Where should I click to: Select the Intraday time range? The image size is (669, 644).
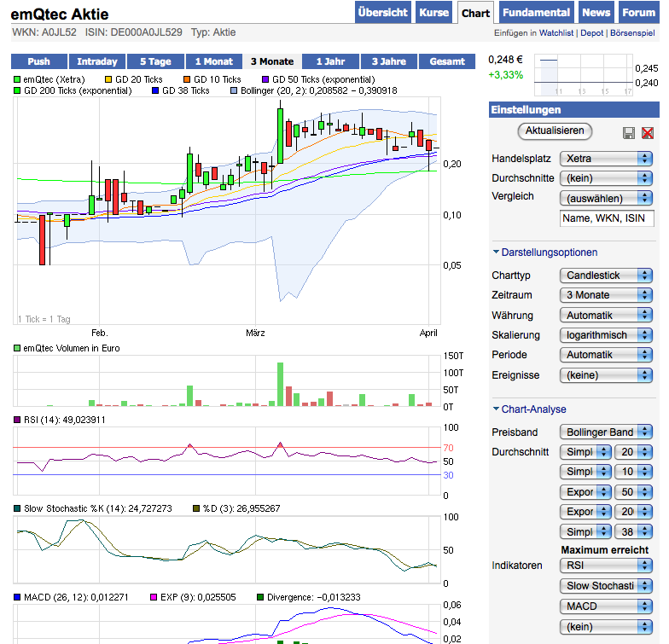97,61
